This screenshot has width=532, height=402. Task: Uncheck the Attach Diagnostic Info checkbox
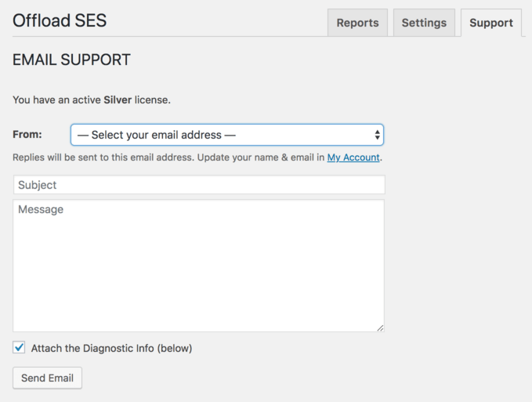tap(19, 347)
